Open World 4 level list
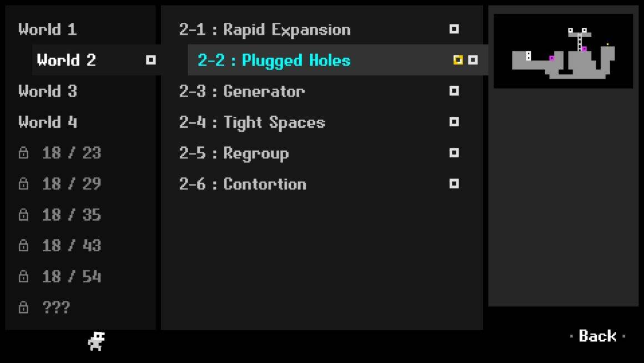The height and width of the screenshot is (363, 644). pos(48,122)
